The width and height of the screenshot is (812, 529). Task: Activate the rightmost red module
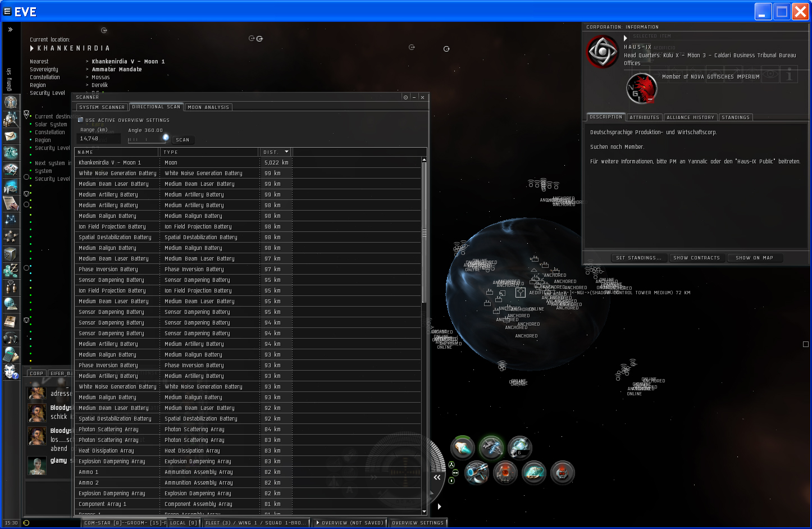562,472
